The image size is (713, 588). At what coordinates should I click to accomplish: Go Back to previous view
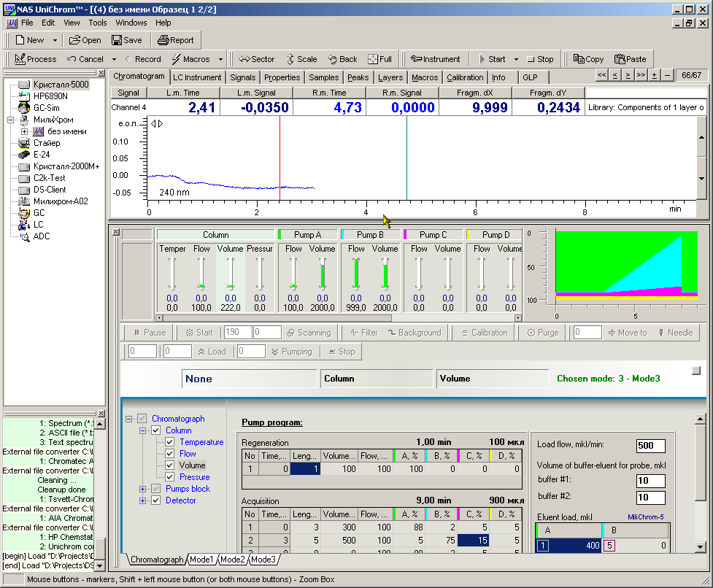(342, 59)
